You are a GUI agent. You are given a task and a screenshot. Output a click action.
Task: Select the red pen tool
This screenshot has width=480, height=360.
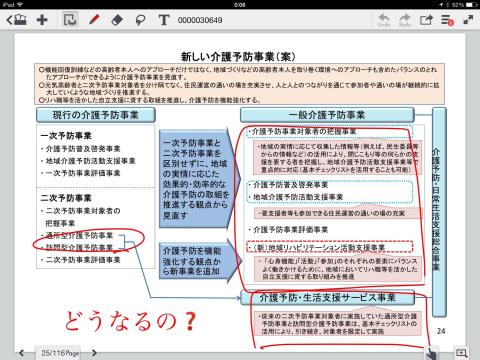click(94, 20)
